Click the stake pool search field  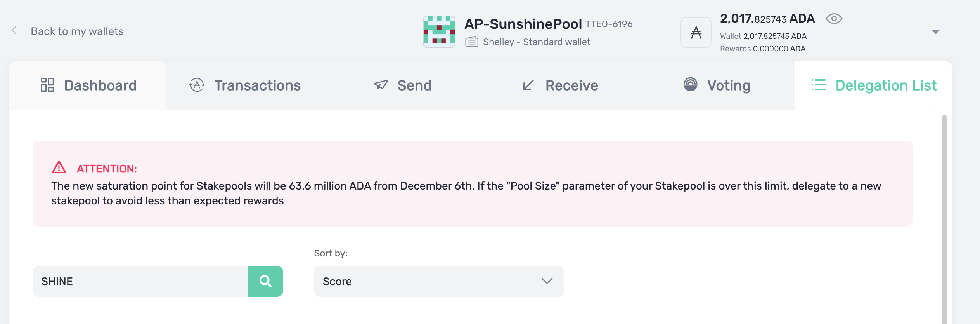click(x=140, y=281)
